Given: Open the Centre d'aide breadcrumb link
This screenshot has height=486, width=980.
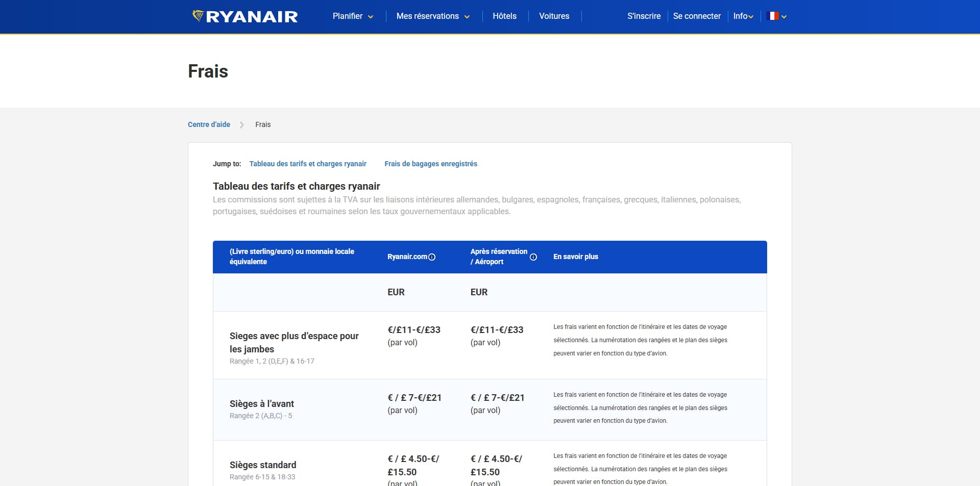Looking at the screenshot, I should [x=209, y=124].
